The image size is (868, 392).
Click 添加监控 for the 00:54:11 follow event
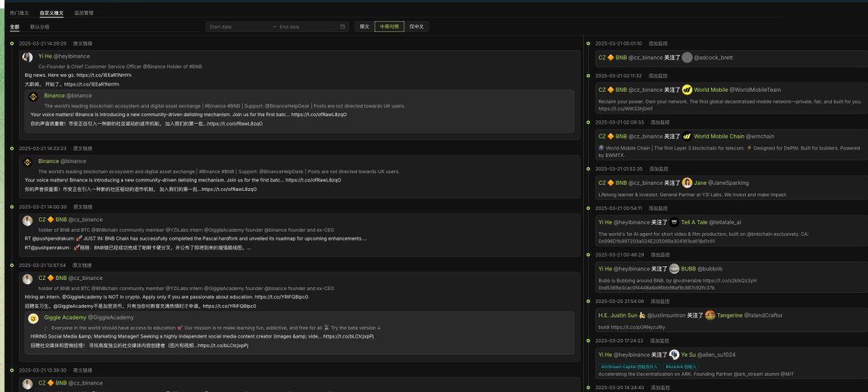click(658, 208)
